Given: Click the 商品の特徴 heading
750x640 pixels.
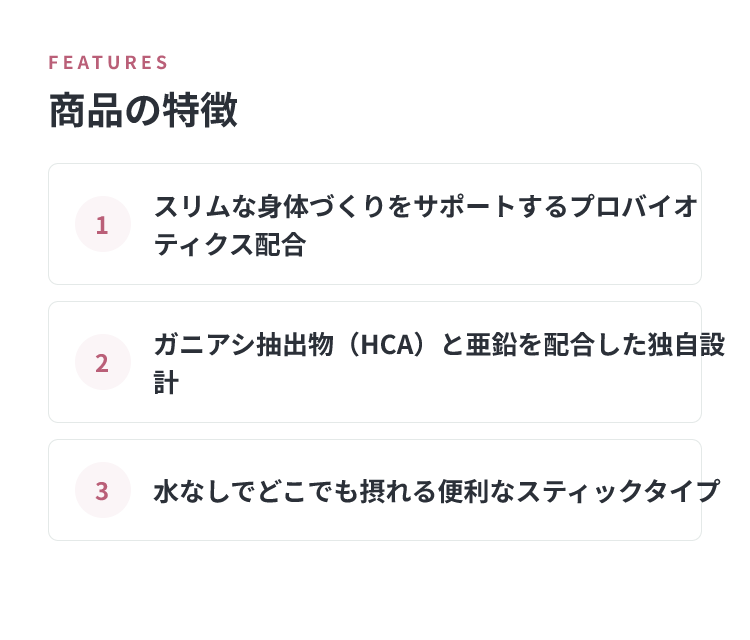Looking at the screenshot, I should (x=143, y=110).
